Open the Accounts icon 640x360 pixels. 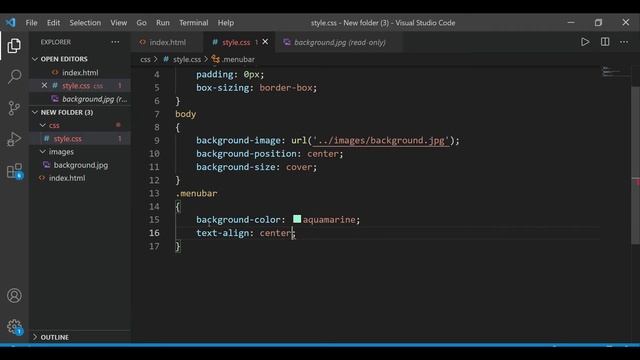(14, 296)
